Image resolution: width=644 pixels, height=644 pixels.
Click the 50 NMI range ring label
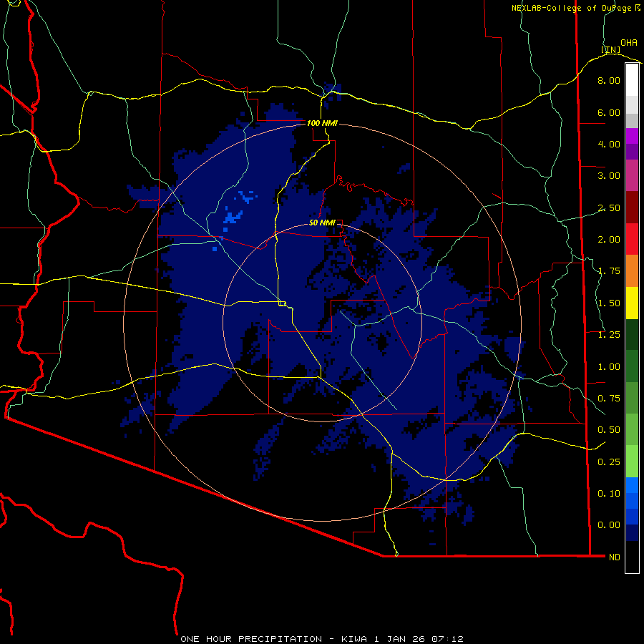click(x=322, y=223)
